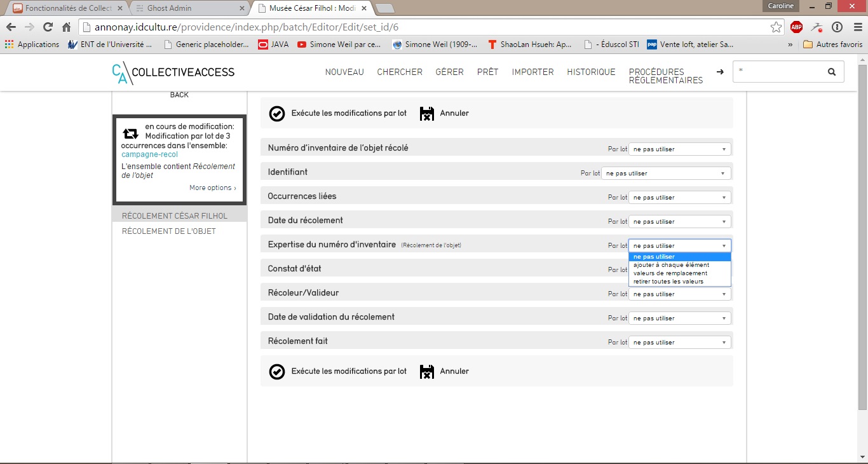The image size is (868, 464).
Task: Go back with browser back arrow
Action: click(x=11, y=27)
